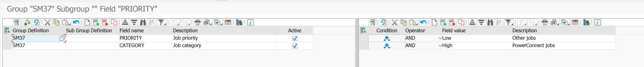Open Operator dropdown for the High value row
Viewport: 644px width, 67px height.
tap(440, 46)
